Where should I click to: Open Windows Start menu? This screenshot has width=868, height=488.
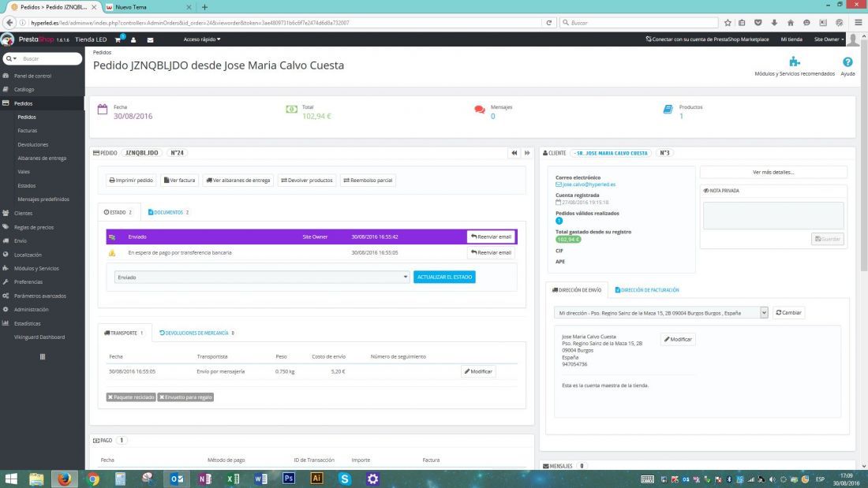pos(11,479)
